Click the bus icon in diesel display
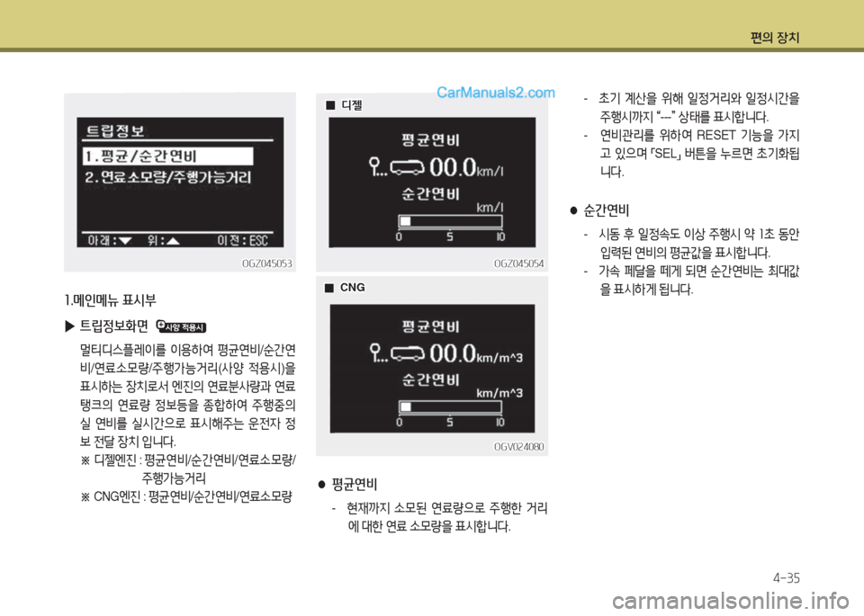This screenshot has width=864, height=616. 408,167
